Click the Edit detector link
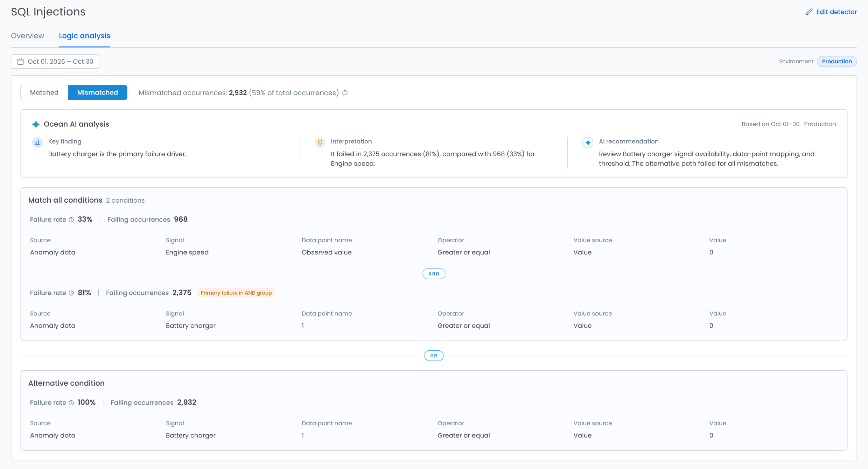Screen dimensions: 868x469 (x=831, y=12)
